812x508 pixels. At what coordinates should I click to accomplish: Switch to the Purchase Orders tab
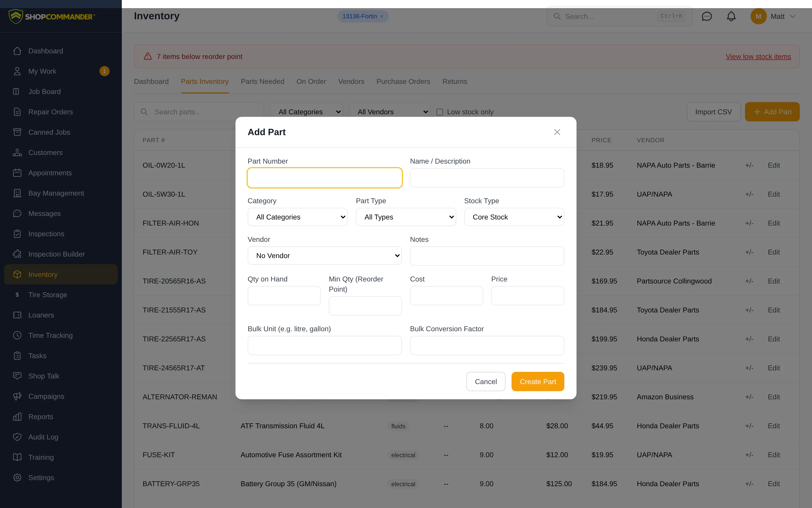(403, 81)
